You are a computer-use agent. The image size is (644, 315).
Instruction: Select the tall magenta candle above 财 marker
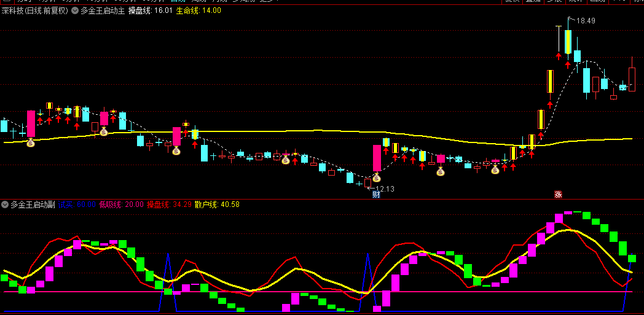click(x=377, y=158)
